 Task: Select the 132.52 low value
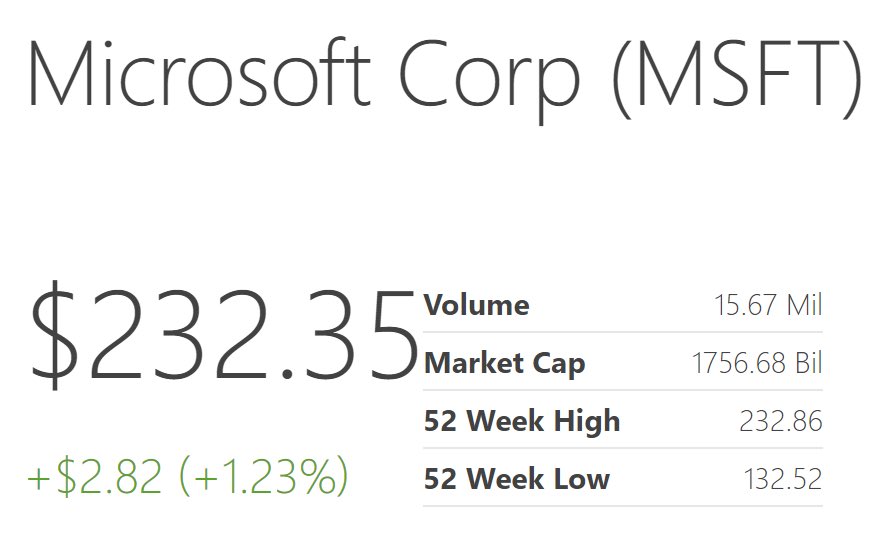tap(783, 479)
